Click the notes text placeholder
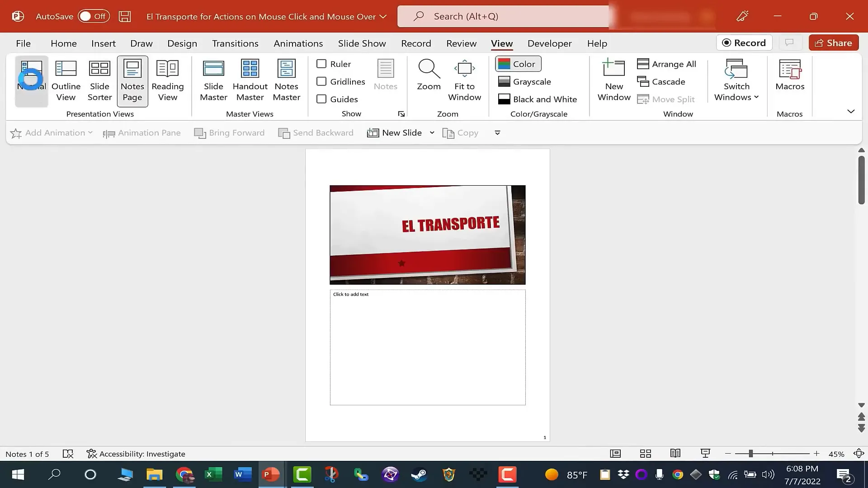The image size is (868, 488). tap(428, 347)
